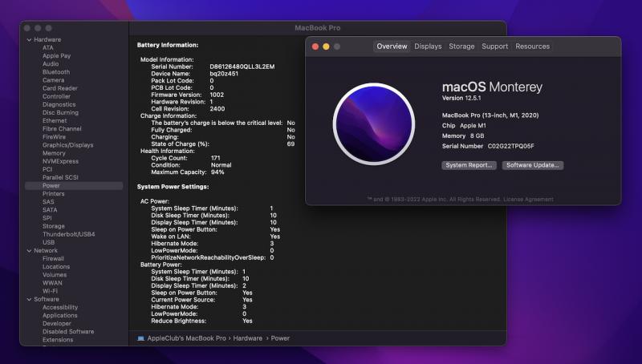Select Audio in the sidebar
The height and width of the screenshot is (364, 642).
click(x=51, y=64)
